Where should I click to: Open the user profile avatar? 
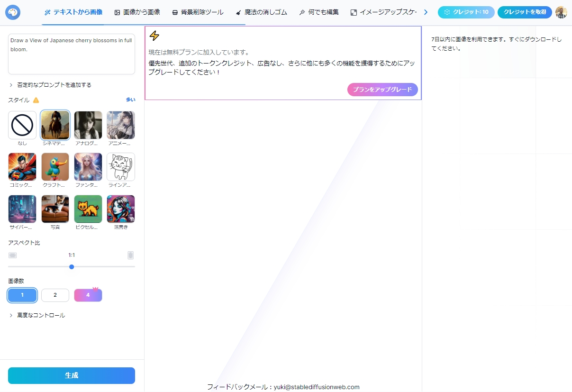point(561,12)
